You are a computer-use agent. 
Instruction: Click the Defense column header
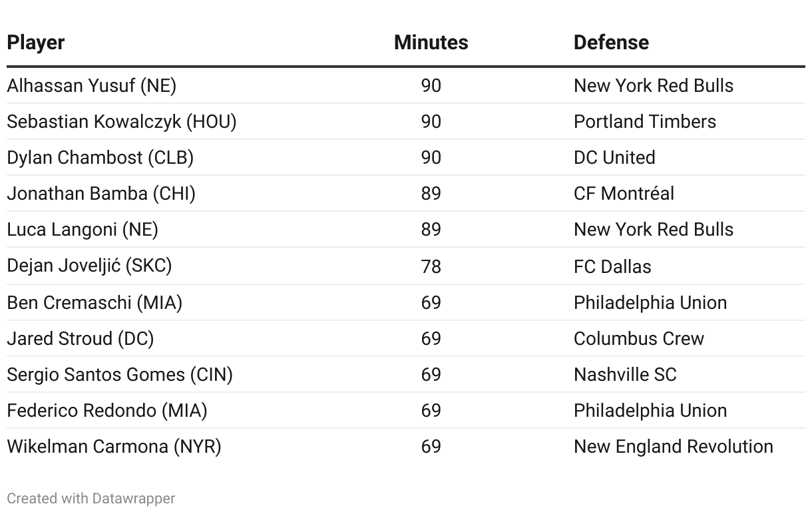click(x=611, y=43)
